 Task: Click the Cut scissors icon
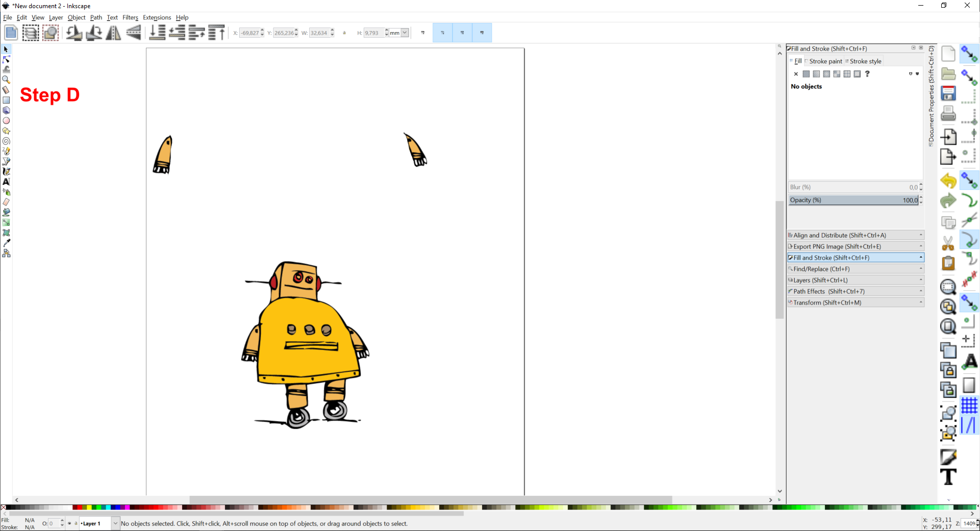948,243
